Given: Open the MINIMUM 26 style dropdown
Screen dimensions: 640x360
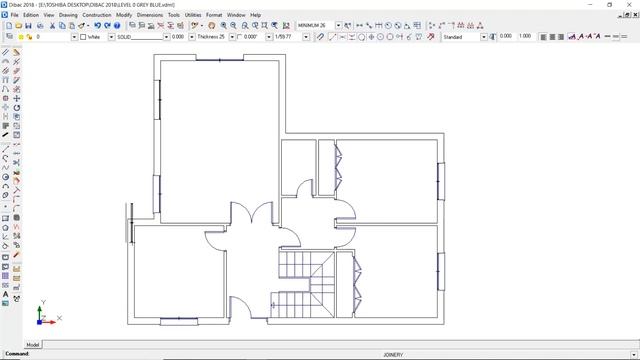Looking at the screenshot, I should pos(338,25).
